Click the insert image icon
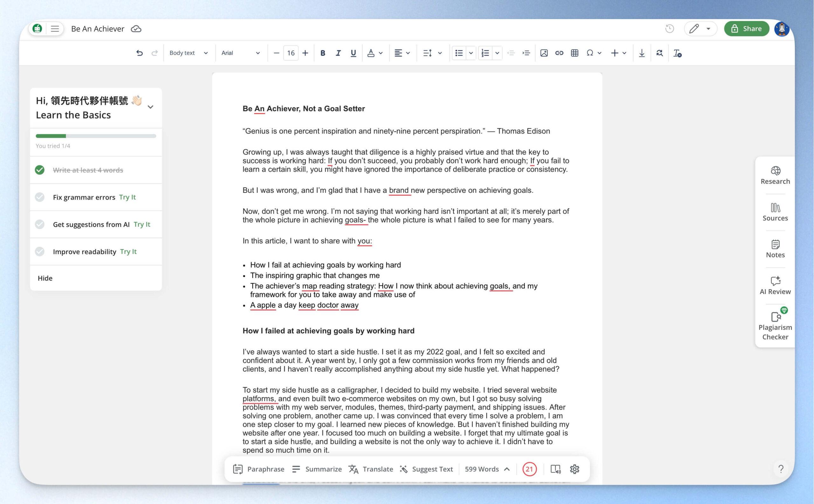This screenshot has height=504, width=814. [544, 53]
